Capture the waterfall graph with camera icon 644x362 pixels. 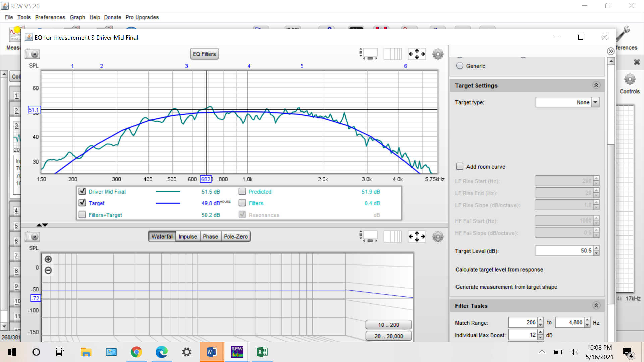coord(33,237)
